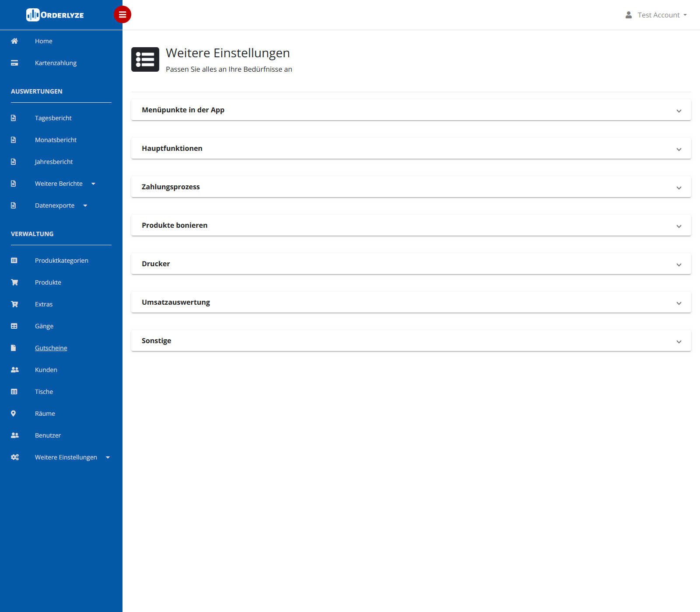Open the Räume page

45,414
